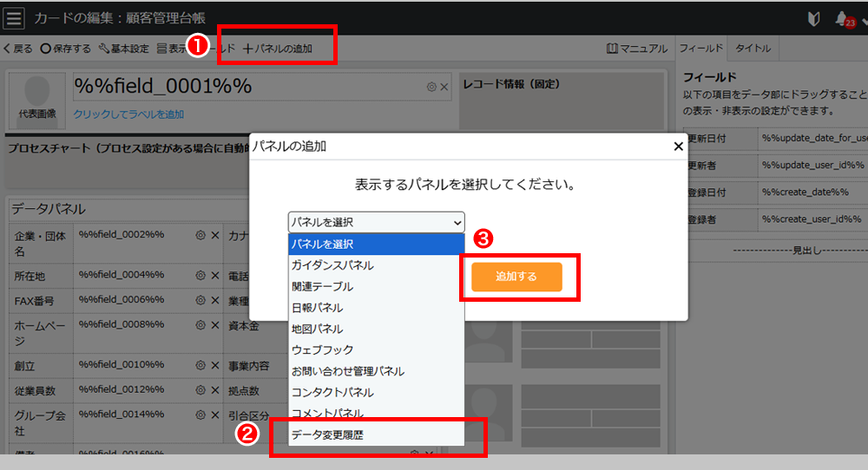Click gear icon of field_0001 title
The height and width of the screenshot is (470, 868).
(x=431, y=87)
